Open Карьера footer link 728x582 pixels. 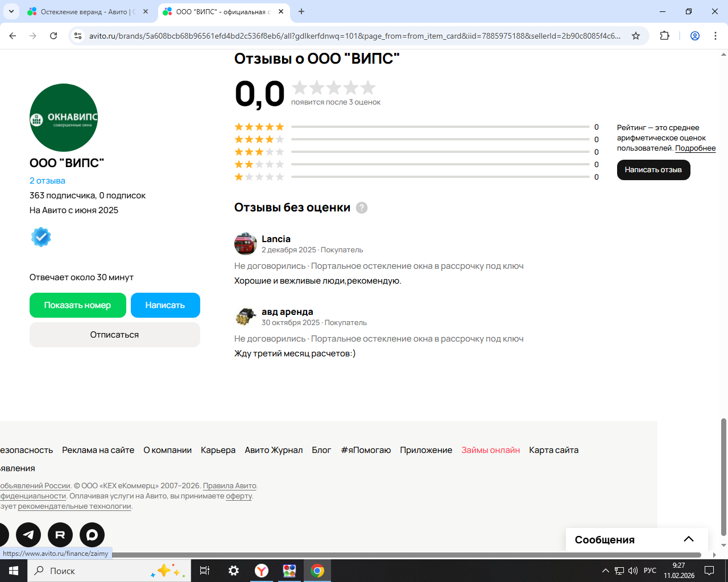click(x=218, y=450)
